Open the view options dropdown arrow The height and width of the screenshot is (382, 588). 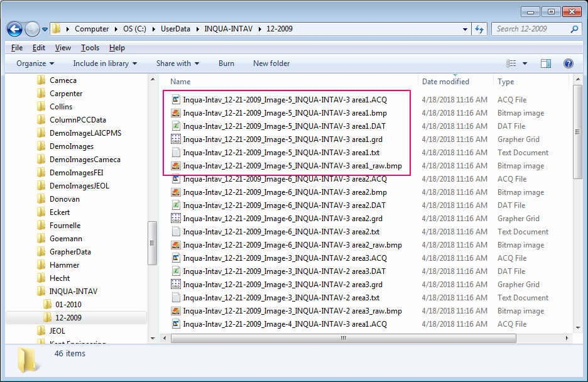tap(525, 63)
